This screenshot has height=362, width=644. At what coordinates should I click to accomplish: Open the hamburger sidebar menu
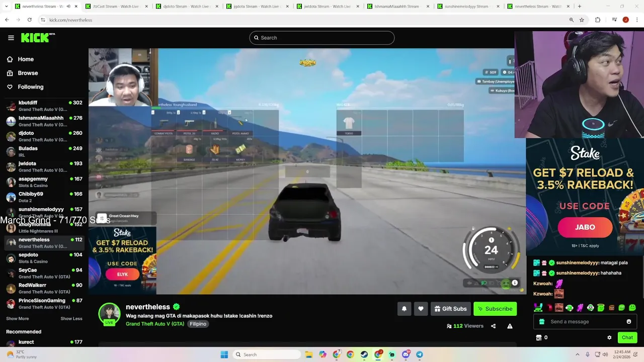[x=11, y=38]
